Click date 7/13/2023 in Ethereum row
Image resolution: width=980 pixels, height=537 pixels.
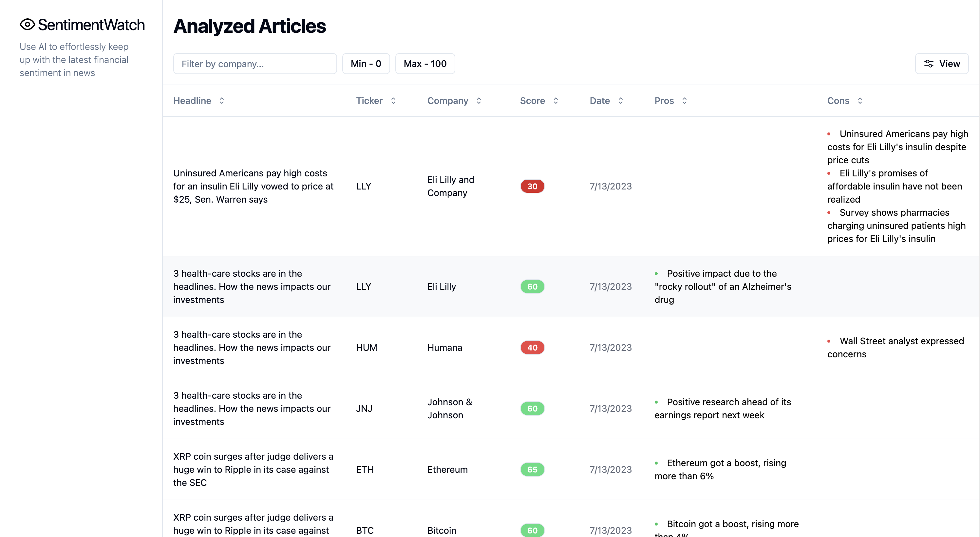[610, 469]
